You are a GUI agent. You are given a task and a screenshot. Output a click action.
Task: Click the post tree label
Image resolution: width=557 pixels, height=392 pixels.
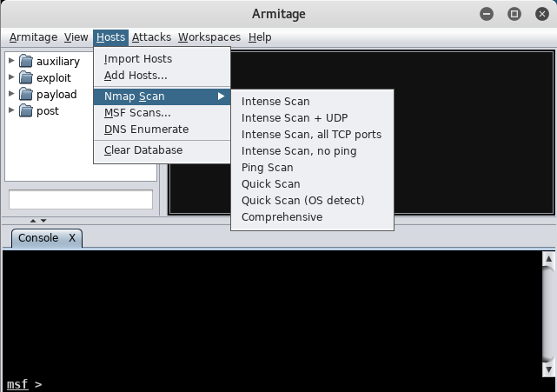click(x=48, y=111)
